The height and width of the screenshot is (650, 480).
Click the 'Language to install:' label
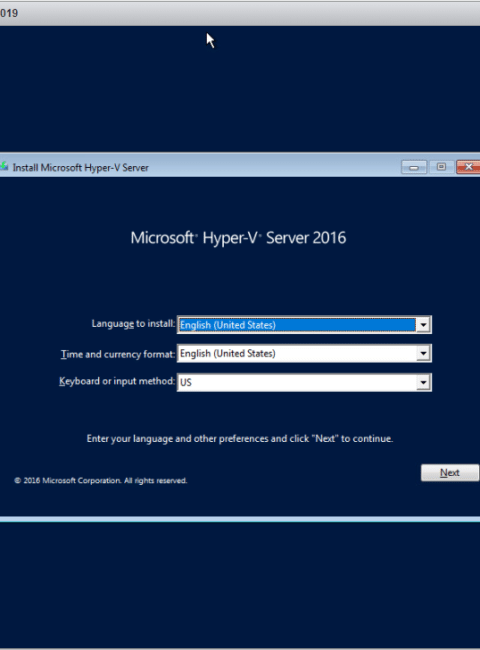pos(133,324)
